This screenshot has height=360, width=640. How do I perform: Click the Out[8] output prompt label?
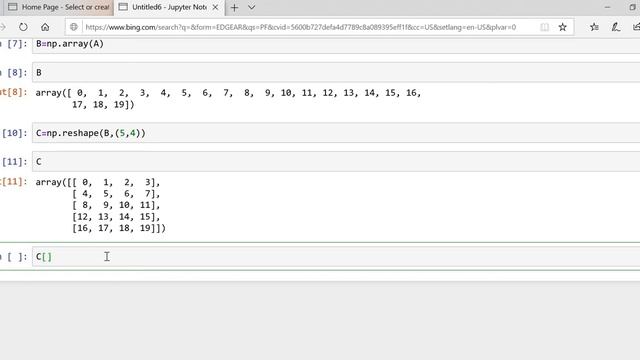point(14,92)
